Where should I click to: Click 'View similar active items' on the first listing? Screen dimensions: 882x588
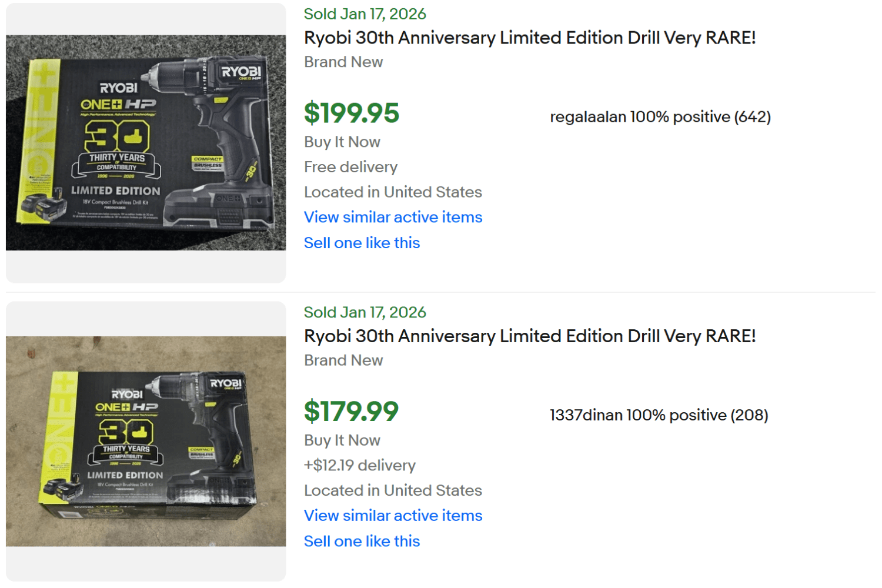[393, 217]
